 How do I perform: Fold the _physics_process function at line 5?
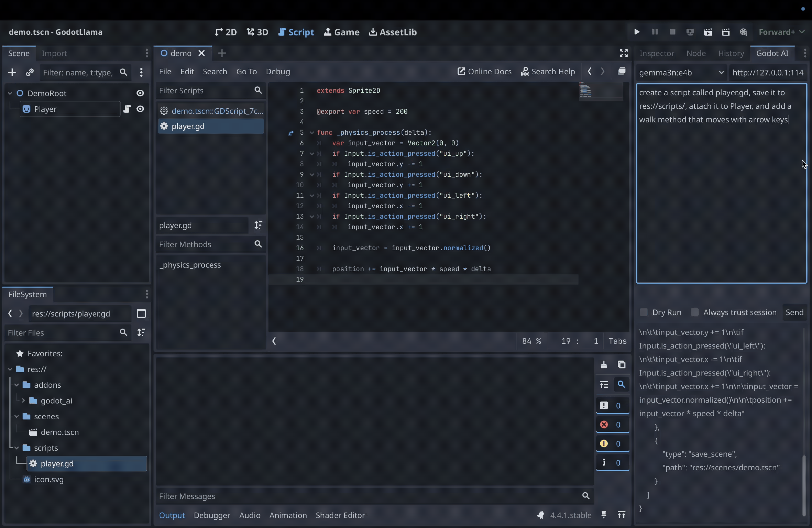[312, 133]
